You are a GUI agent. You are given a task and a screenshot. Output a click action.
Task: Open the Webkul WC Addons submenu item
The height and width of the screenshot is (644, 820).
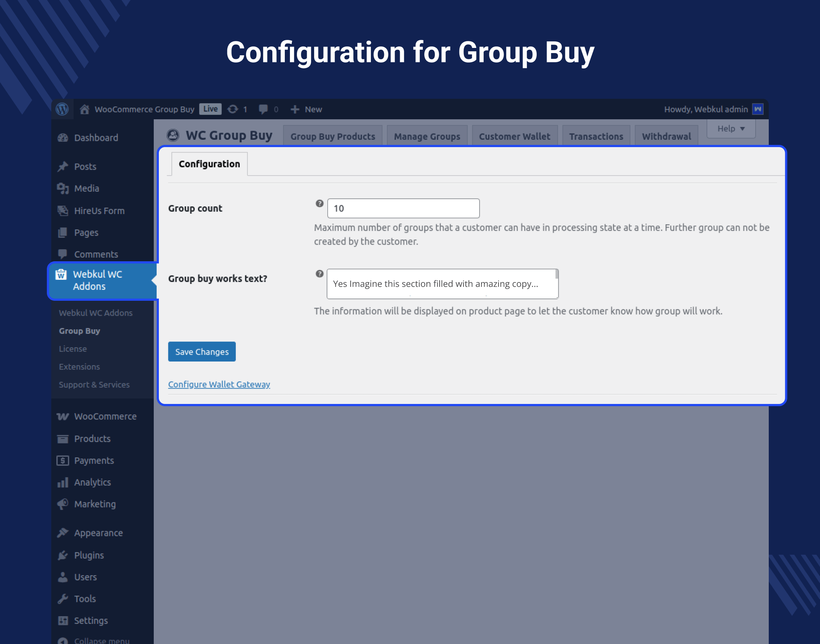click(96, 313)
